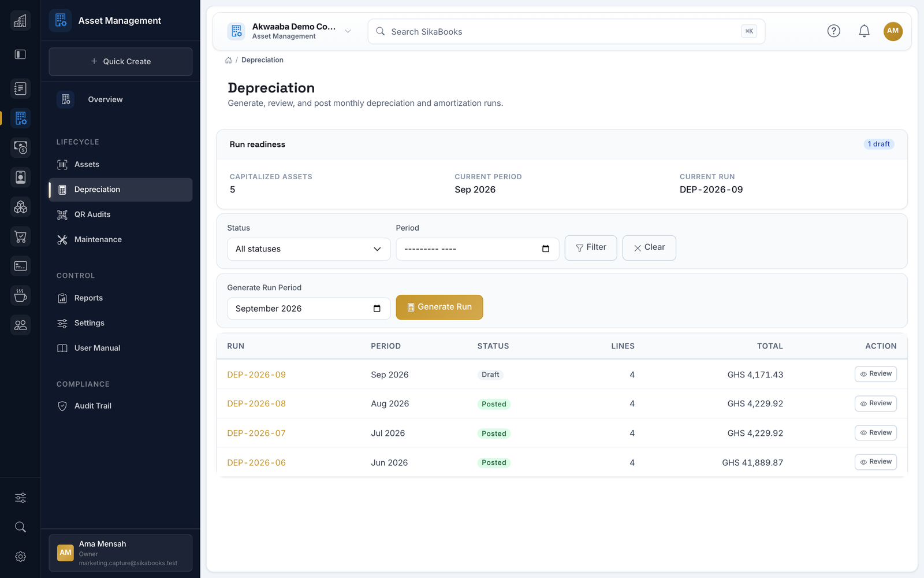Review the DEP-2026-06 run
924x578 pixels.
pyautogui.click(x=875, y=462)
